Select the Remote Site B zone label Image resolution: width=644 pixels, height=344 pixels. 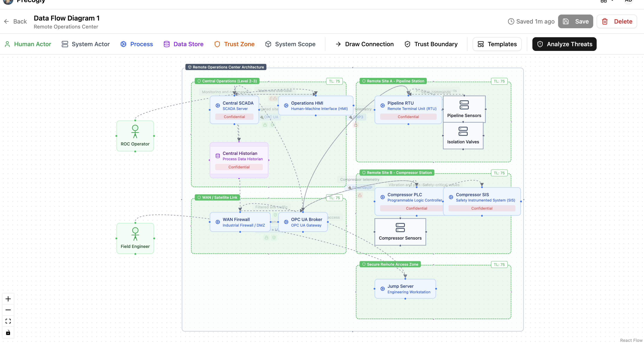397,173
